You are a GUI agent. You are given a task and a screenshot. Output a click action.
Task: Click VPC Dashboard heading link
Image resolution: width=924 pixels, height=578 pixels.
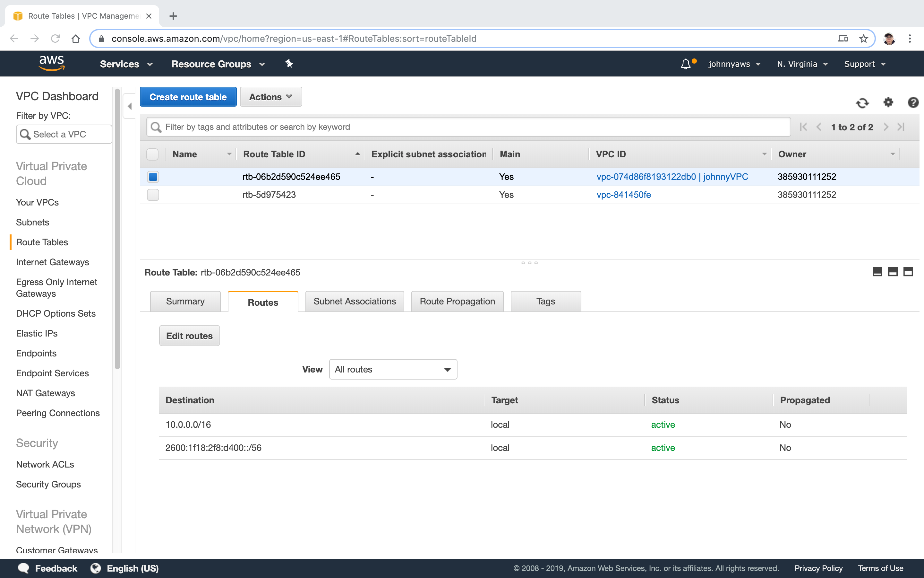pyautogui.click(x=57, y=96)
